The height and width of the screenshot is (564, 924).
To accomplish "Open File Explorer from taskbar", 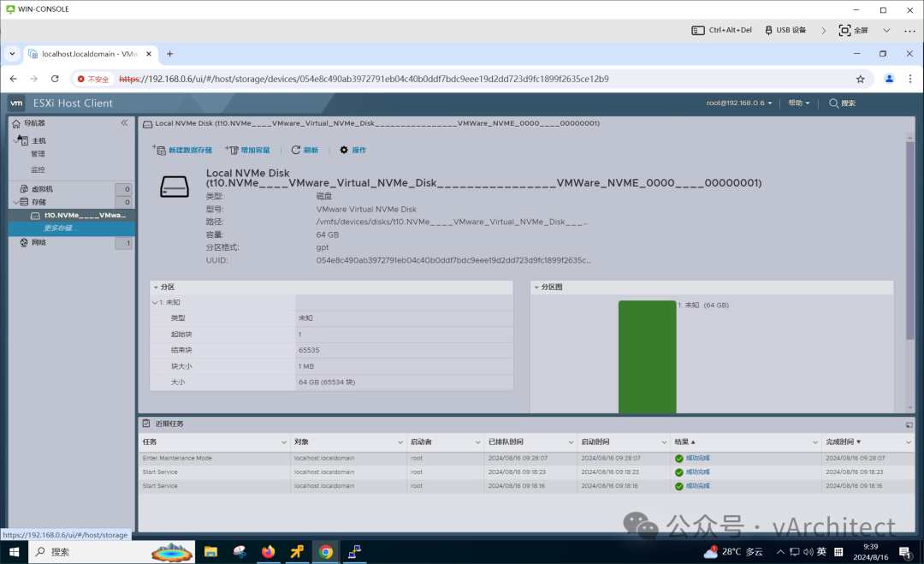I will point(210,552).
